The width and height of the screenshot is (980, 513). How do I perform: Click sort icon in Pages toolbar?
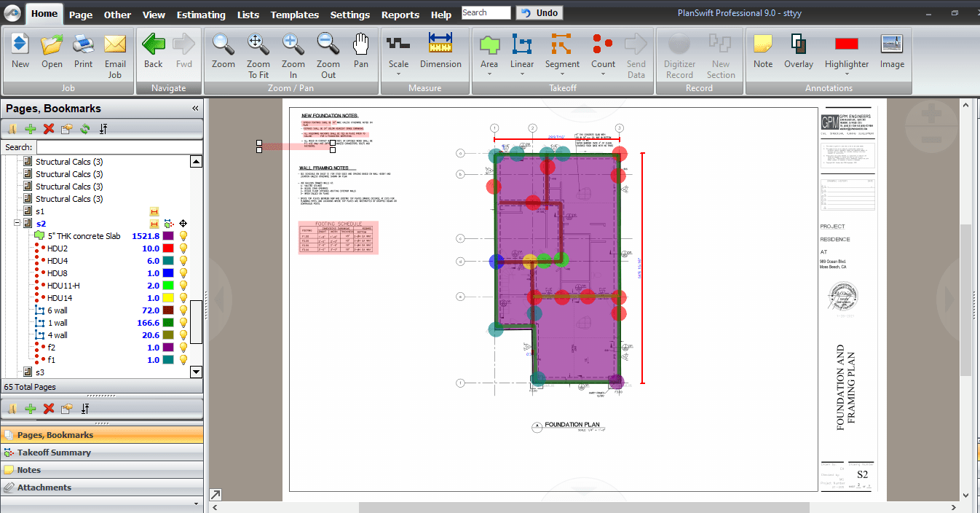tap(103, 129)
